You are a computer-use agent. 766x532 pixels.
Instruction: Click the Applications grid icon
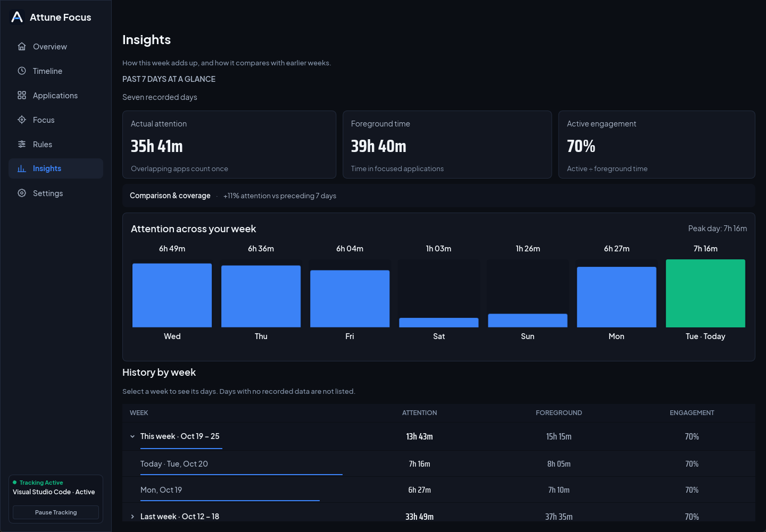(22, 95)
